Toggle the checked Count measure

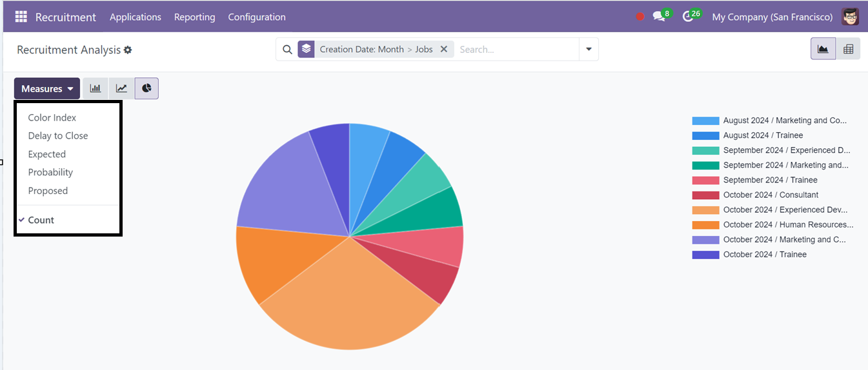point(41,220)
